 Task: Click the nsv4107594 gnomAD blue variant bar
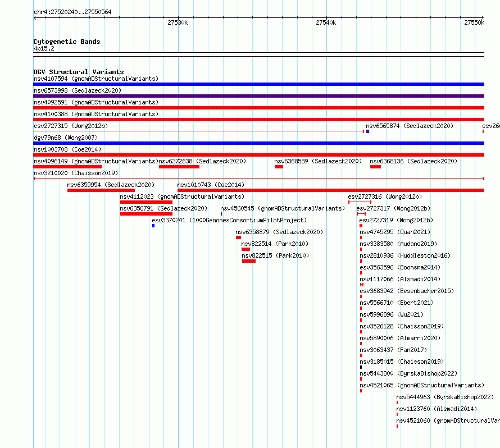258,84
